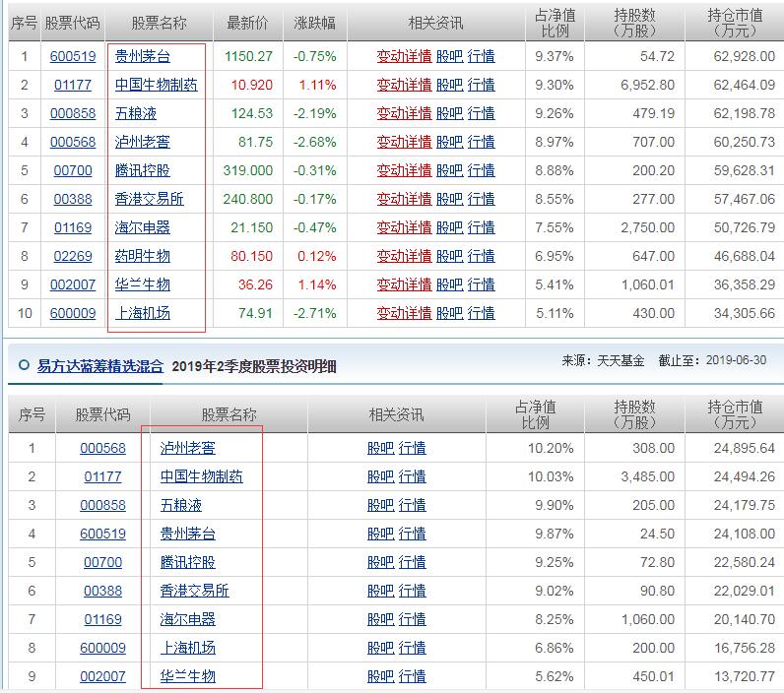Open 泸州老窖 in 2019 Q2 table
The height and width of the screenshot is (693, 784).
(x=187, y=448)
